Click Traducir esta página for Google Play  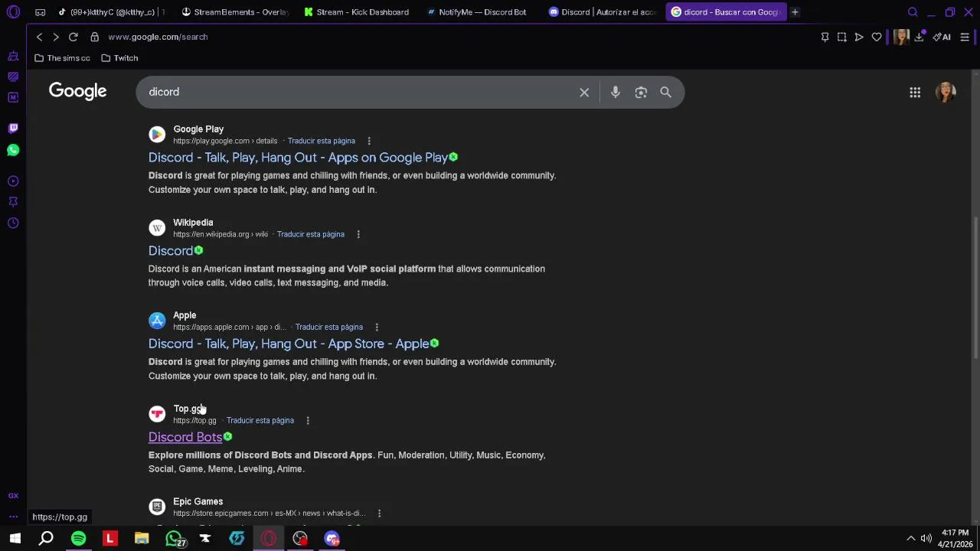(x=321, y=141)
